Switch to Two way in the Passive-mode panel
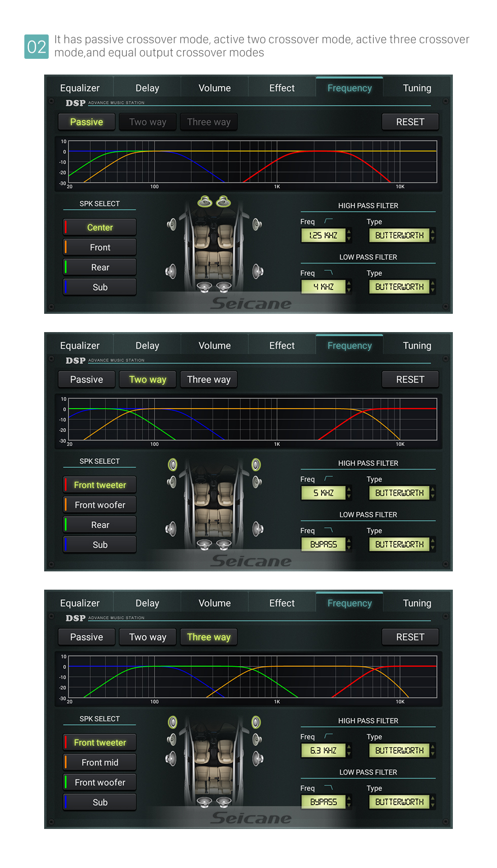The height and width of the screenshot is (868, 497). point(148,122)
